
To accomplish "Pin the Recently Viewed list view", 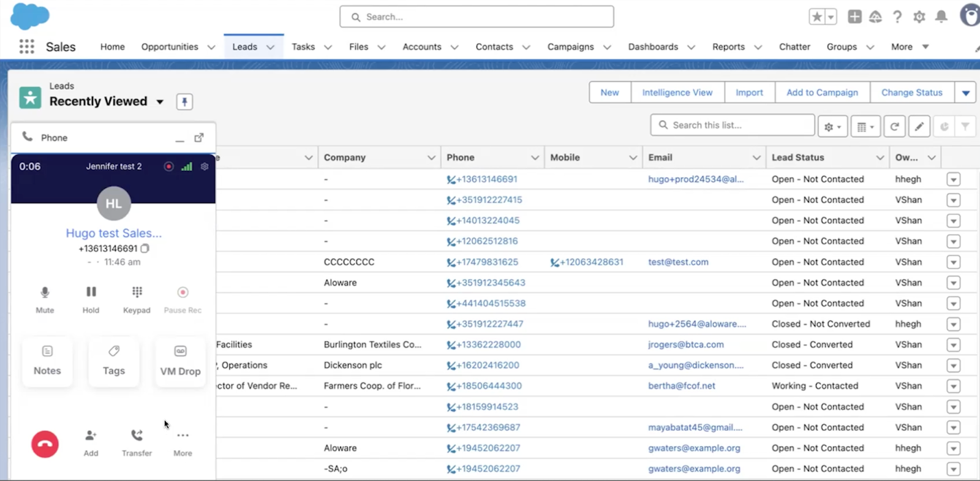I will 184,102.
